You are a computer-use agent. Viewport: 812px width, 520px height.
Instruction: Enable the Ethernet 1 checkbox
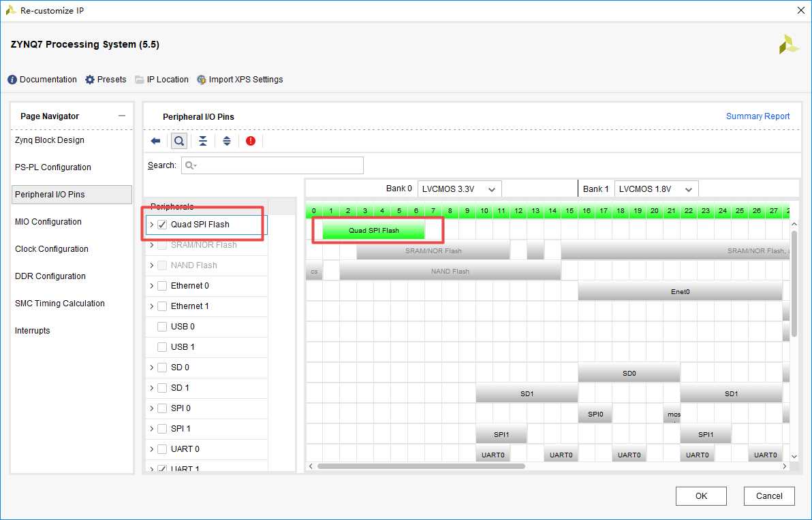point(162,306)
